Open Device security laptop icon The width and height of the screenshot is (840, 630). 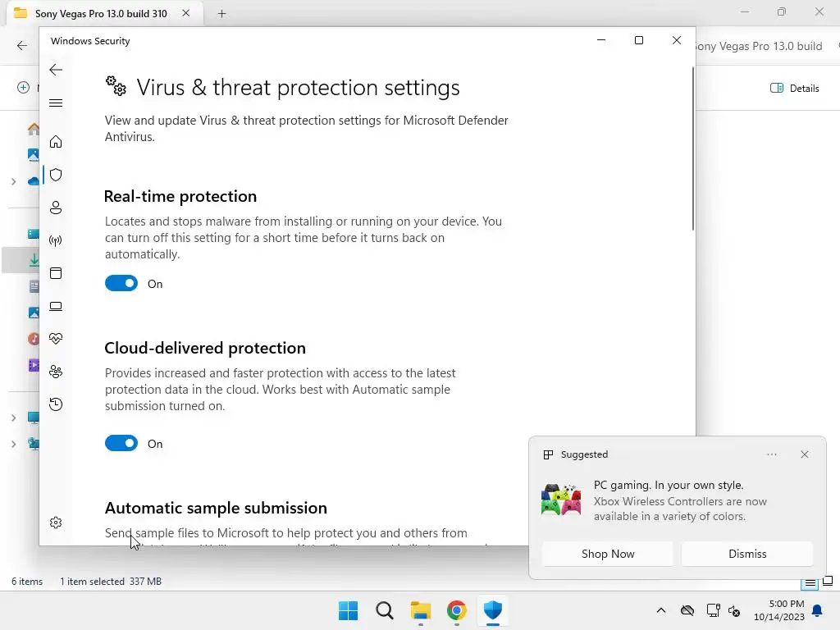(56, 306)
